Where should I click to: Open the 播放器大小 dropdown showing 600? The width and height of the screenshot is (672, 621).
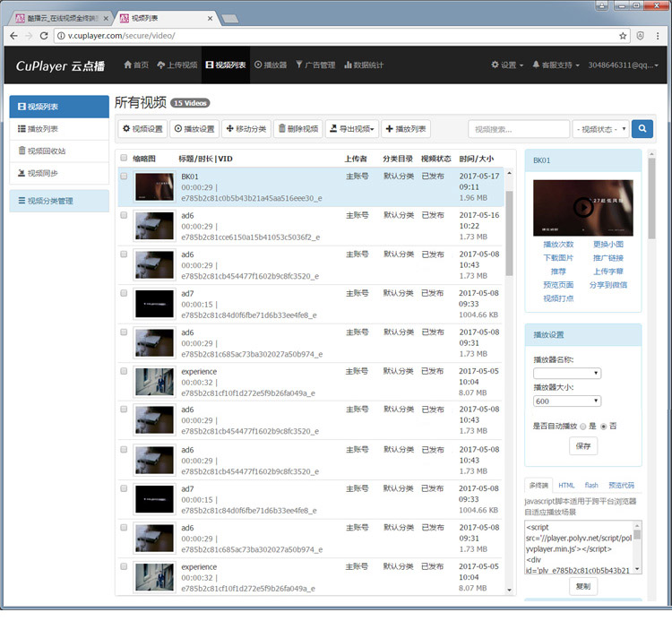pos(566,401)
